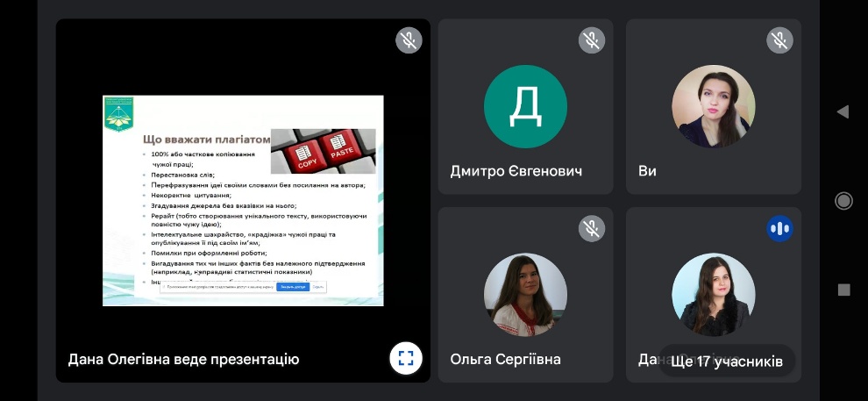Tap the Android back triangle button

click(843, 112)
